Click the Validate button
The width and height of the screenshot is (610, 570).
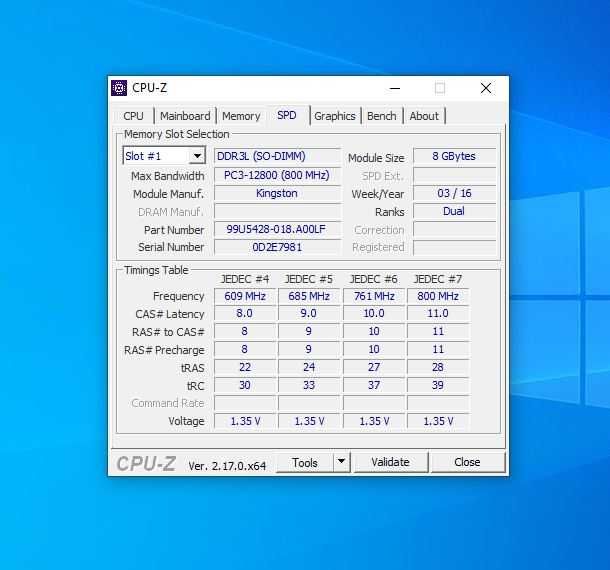pyautogui.click(x=390, y=462)
